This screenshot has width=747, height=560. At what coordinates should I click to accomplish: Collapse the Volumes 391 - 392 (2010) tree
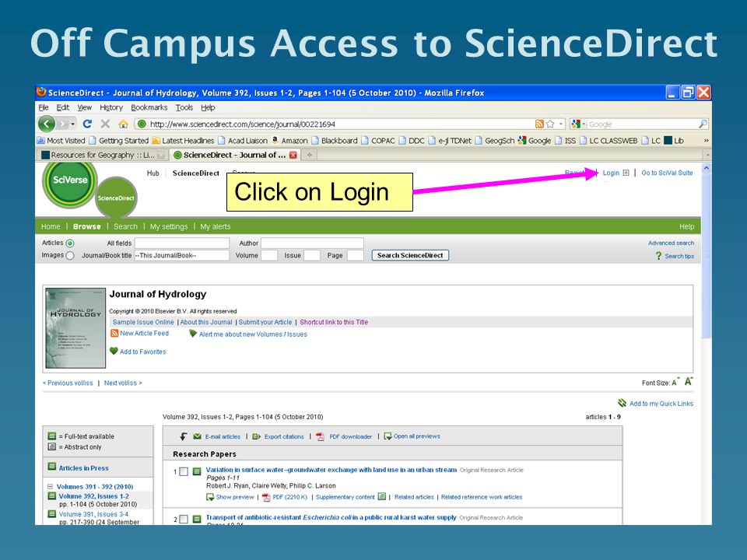pos(50,486)
